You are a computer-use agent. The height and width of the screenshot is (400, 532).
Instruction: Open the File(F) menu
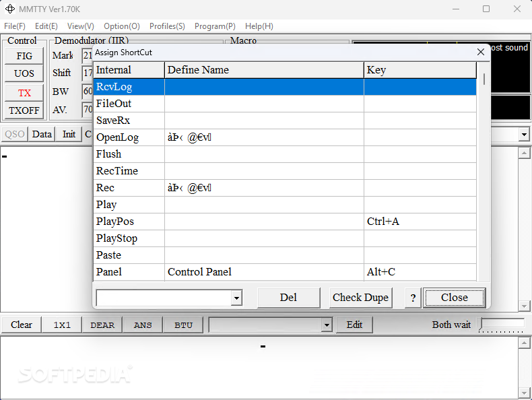pos(15,26)
